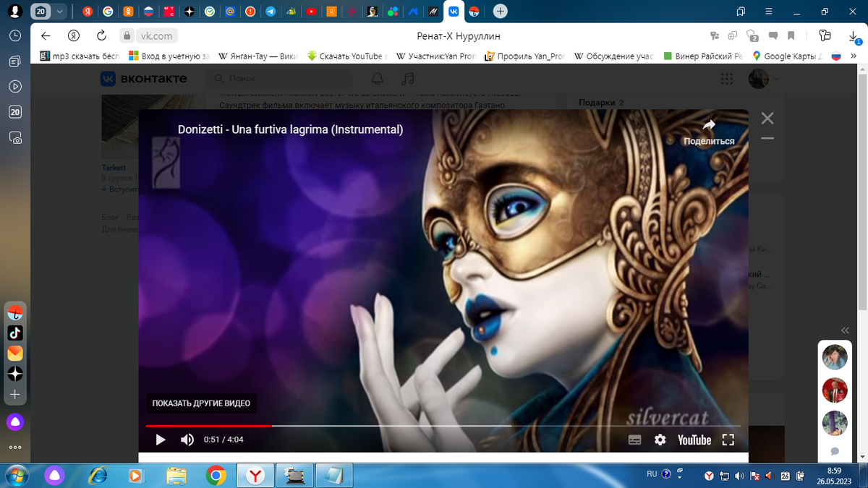Add a sidebar app plus icon
This screenshot has width=868, height=488.
(15, 395)
